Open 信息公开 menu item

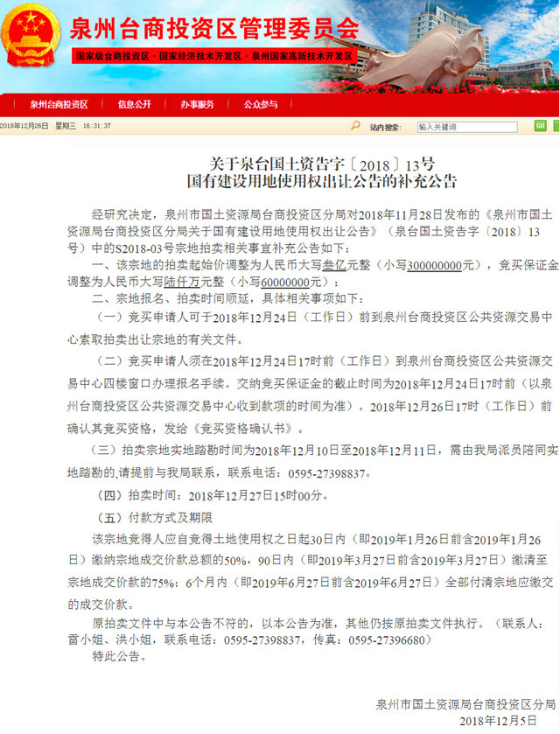point(135,104)
